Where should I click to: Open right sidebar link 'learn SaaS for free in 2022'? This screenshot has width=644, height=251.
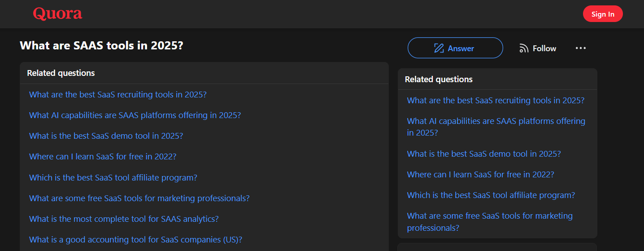480,174
